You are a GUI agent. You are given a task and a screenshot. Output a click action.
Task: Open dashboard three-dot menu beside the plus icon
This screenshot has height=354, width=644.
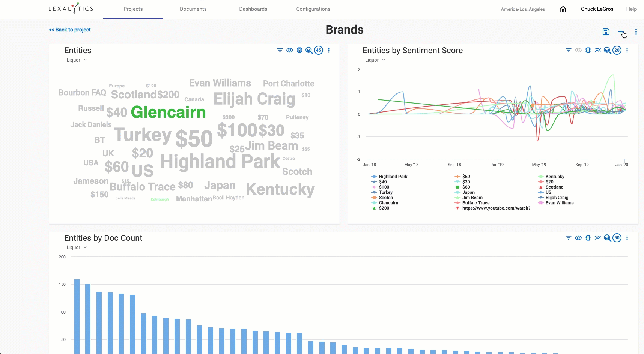pyautogui.click(x=636, y=32)
